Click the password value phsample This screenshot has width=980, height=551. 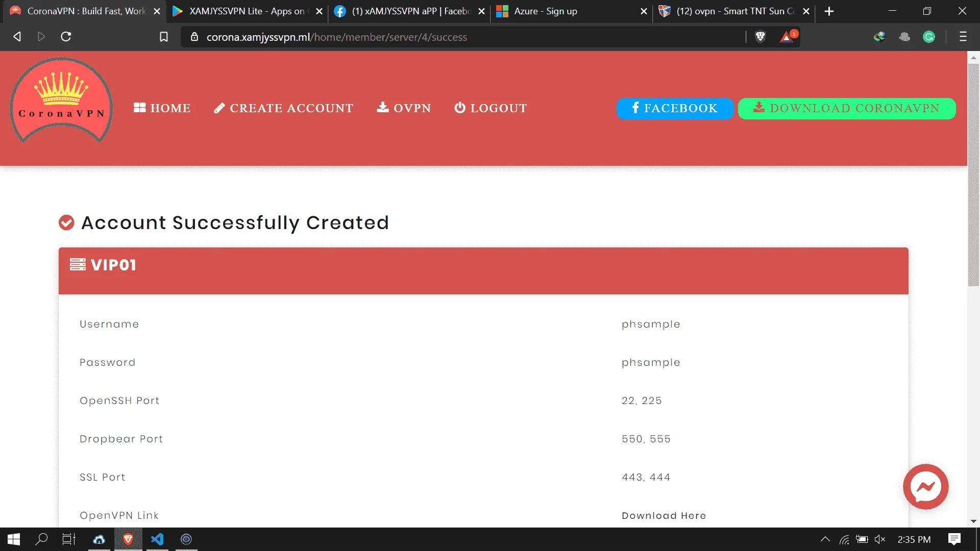tap(651, 363)
